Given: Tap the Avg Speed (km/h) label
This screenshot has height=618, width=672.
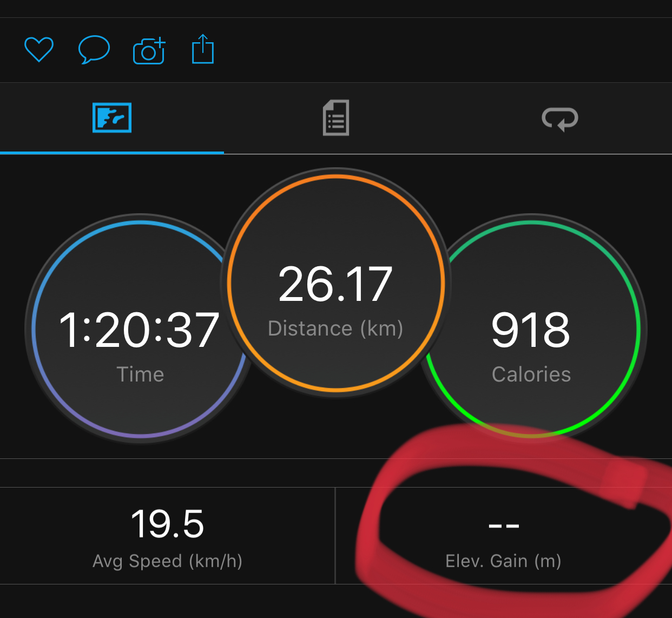Looking at the screenshot, I should 167,561.
